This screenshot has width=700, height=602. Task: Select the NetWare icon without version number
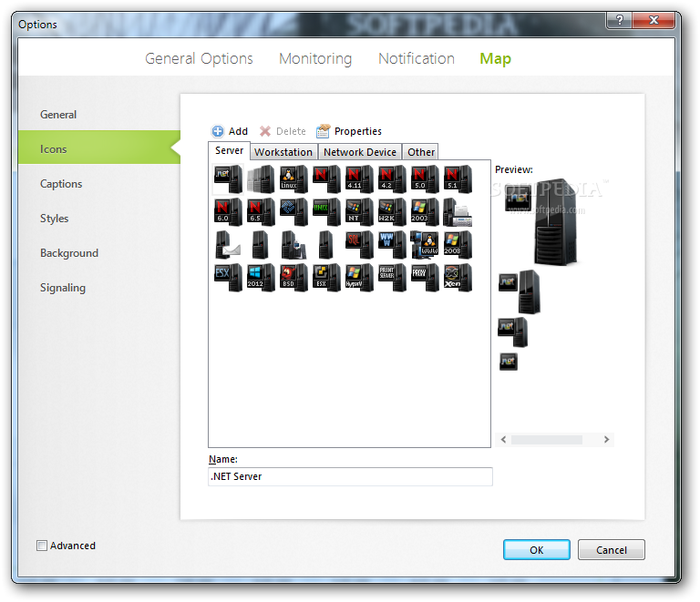click(x=326, y=179)
